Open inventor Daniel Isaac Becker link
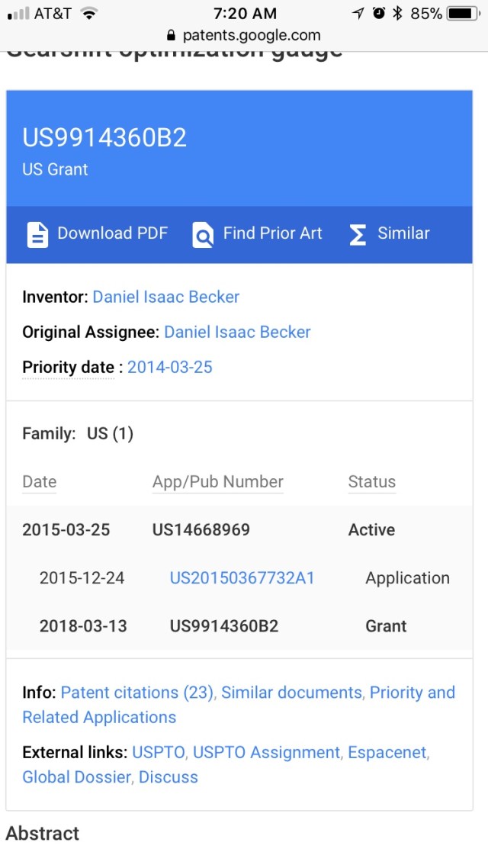This screenshot has width=488, height=868. tap(165, 297)
